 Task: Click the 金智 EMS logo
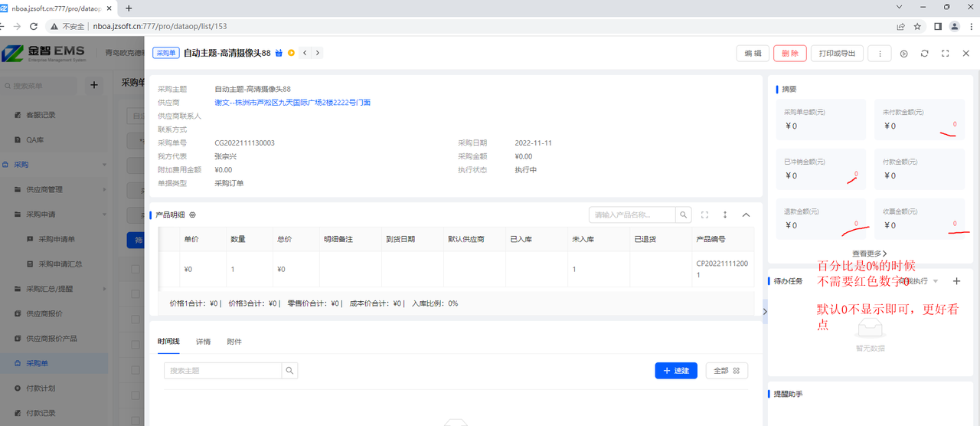(x=43, y=54)
